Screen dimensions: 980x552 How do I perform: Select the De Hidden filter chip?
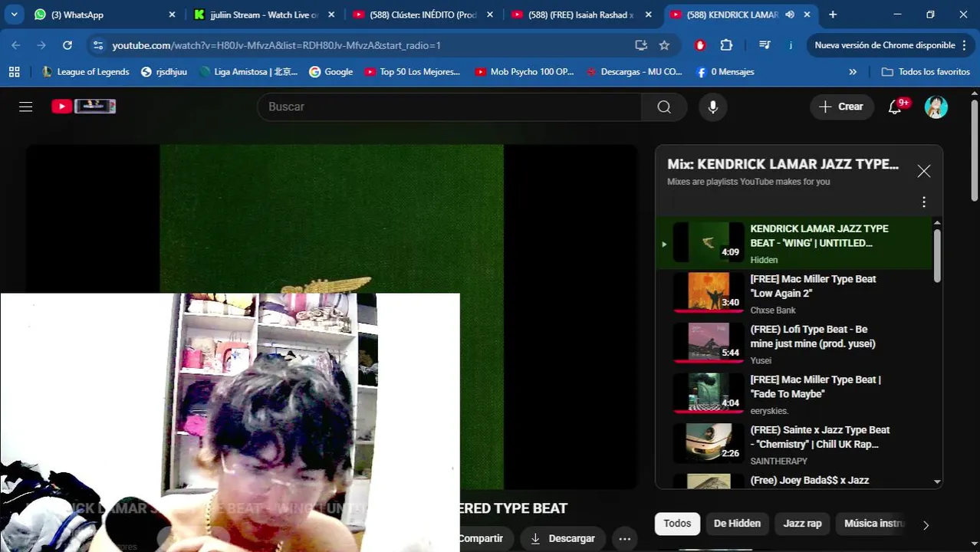point(737,524)
